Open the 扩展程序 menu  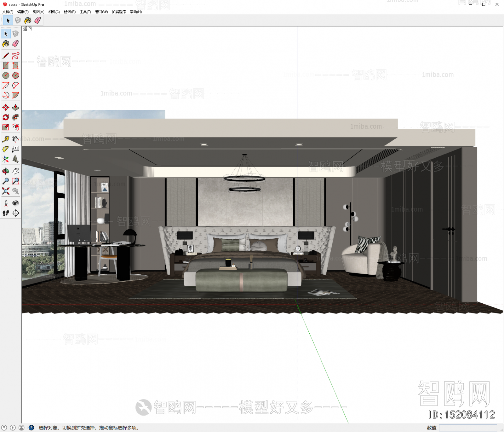[118, 12]
